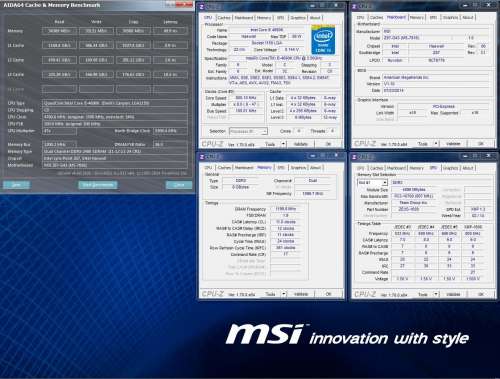Screen dimensions: 500x379
Task: Click OK in the memory timings CPU-Z window
Action: (328, 294)
